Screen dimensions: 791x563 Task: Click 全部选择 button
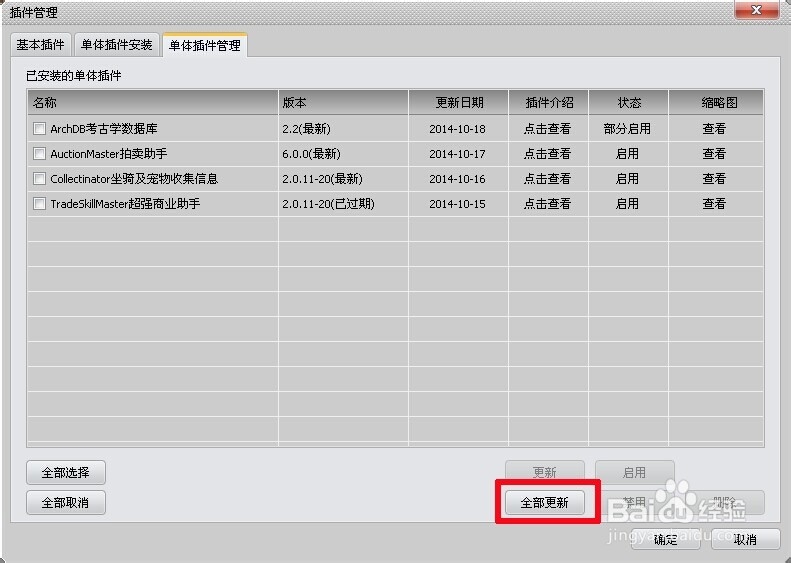tap(66, 473)
